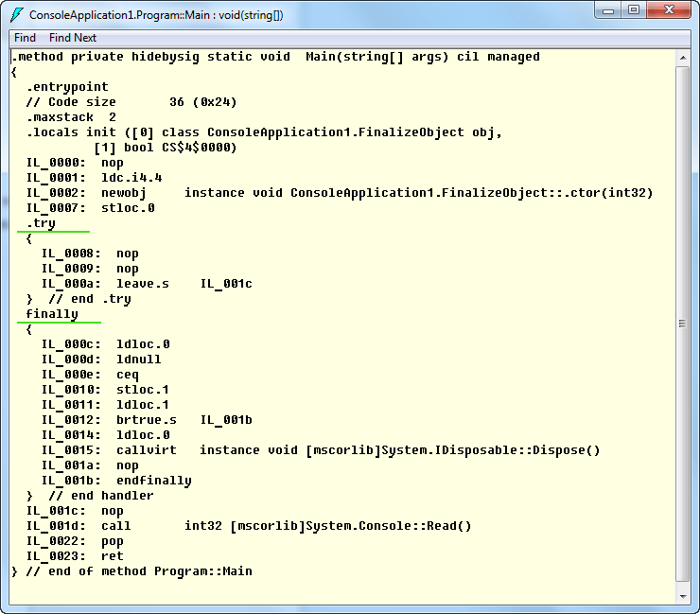Click the 'IL_001c' leave target
Screen dimensions: 700x614
tap(226, 284)
